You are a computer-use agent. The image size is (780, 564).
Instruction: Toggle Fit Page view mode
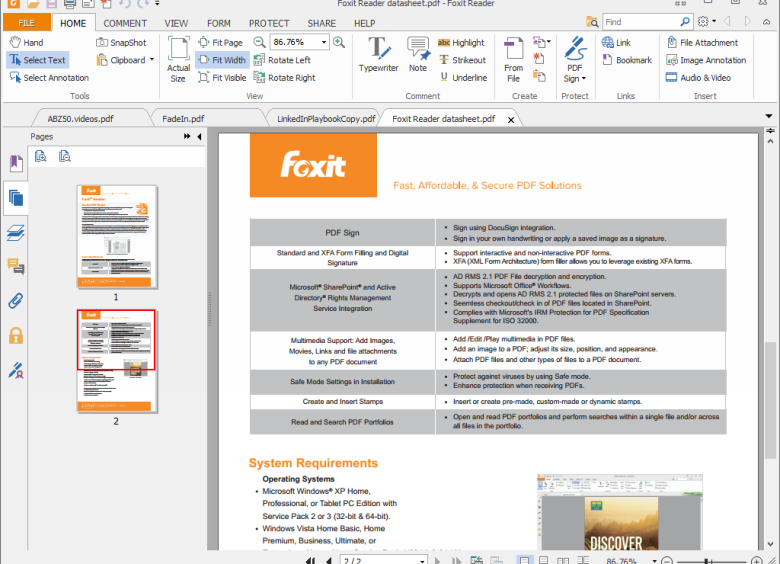point(220,43)
